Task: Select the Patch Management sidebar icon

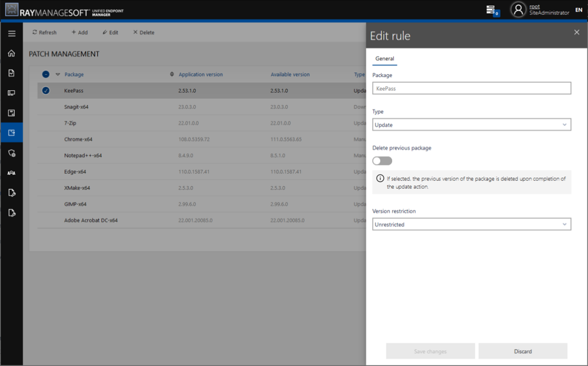Action: tap(11, 133)
